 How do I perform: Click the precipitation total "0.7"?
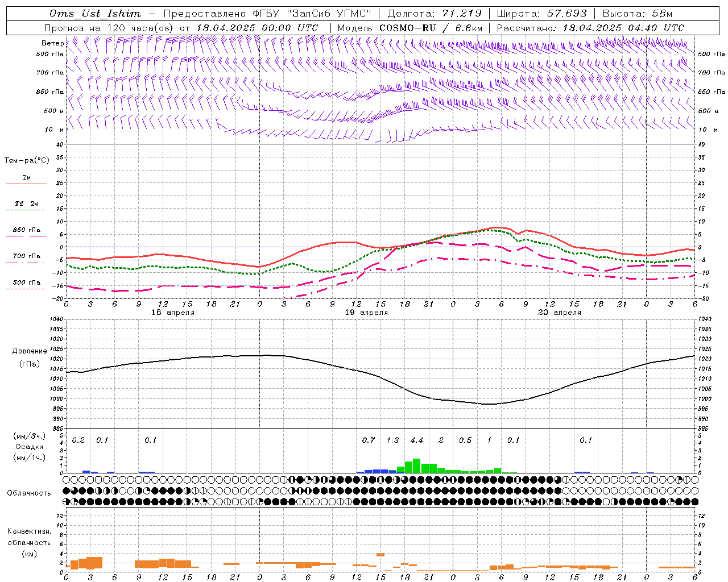coord(369,440)
